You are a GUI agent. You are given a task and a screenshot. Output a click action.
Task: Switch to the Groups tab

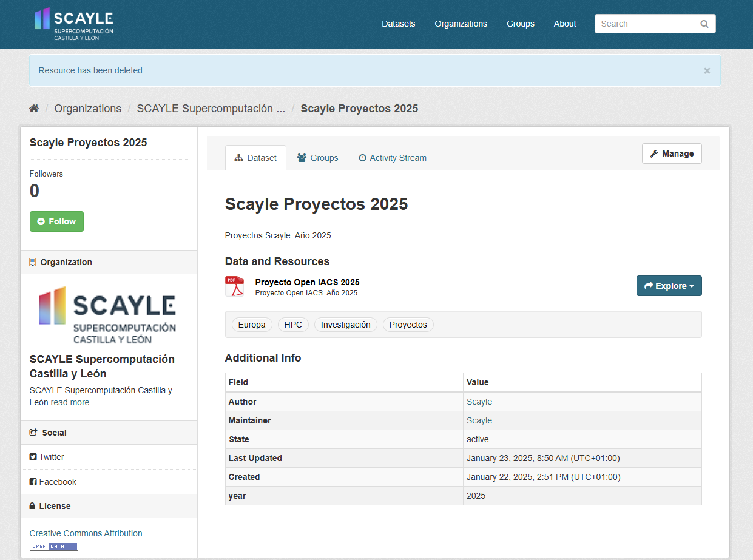tap(317, 158)
